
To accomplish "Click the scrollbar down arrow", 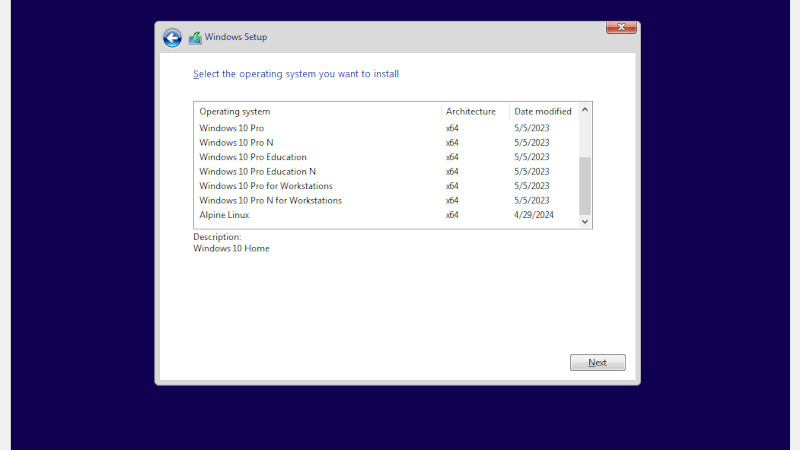I will pyautogui.click(x=586, y=221).
